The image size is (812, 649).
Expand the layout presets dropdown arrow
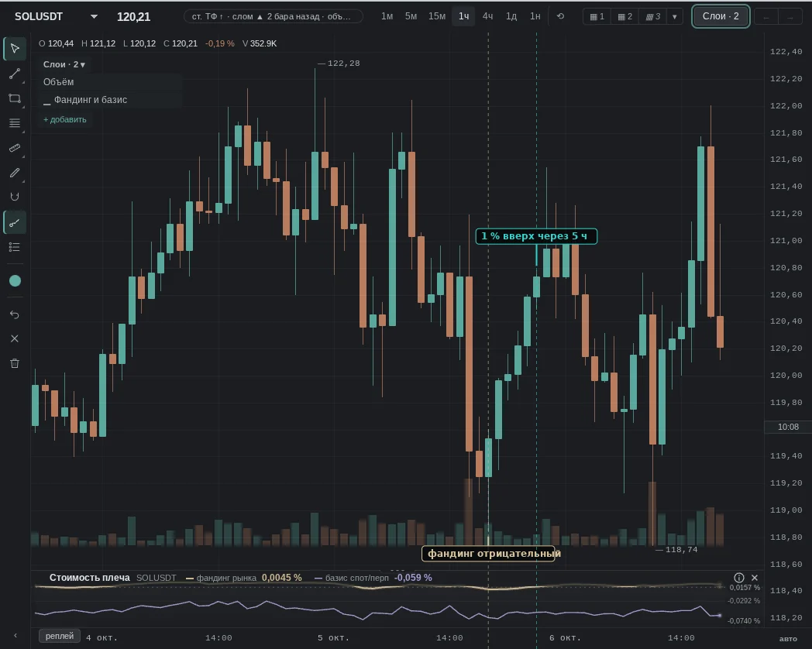(674, 16)
